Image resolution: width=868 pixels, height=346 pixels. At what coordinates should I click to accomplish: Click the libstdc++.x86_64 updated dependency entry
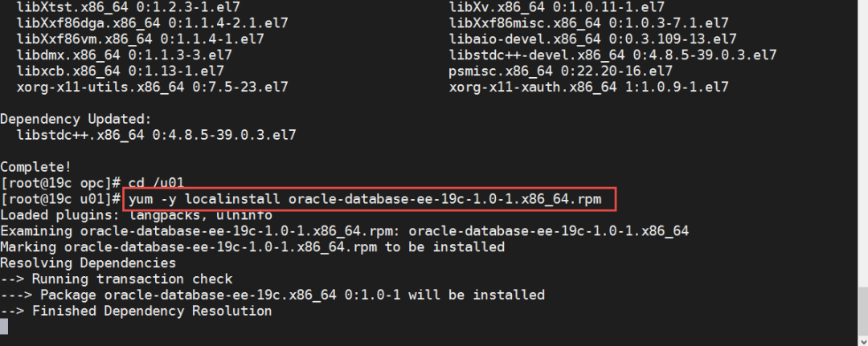(x=156, y=135)
